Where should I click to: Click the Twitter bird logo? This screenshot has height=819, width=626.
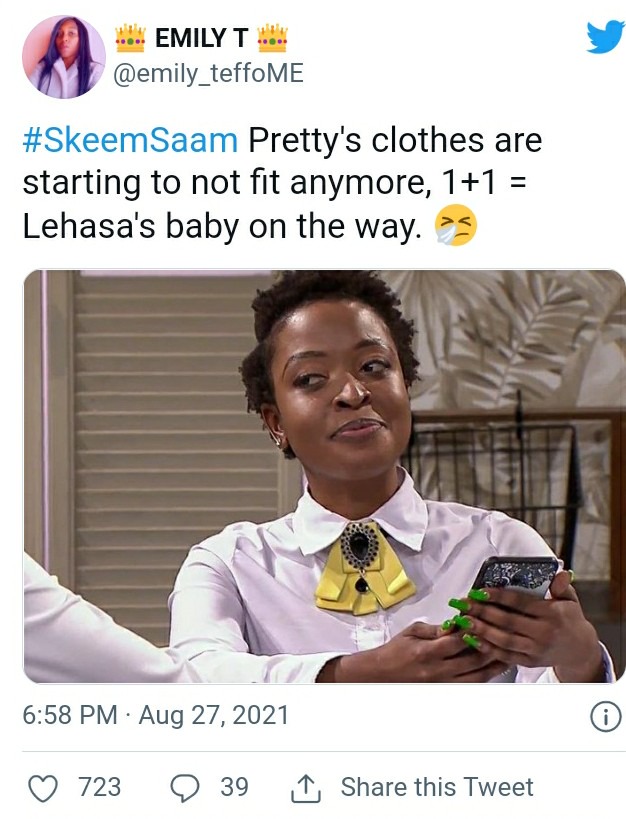605,37
